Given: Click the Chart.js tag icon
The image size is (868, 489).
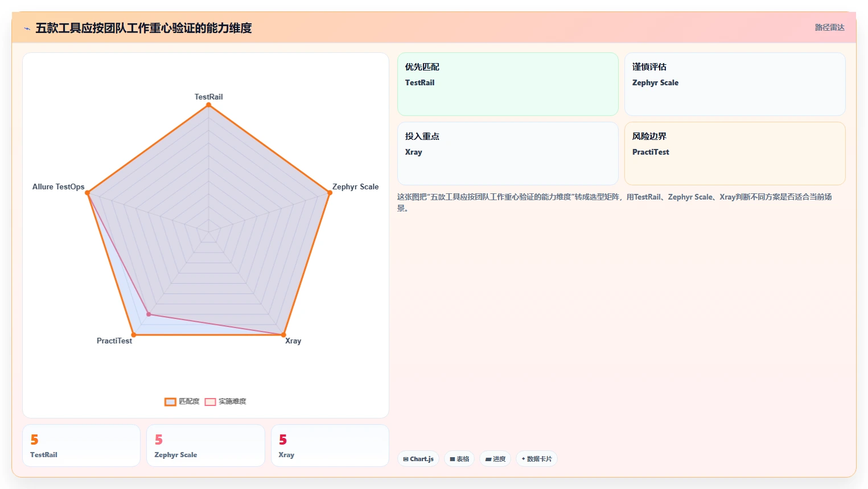Looking at the screenshot, I should [406, 459].
